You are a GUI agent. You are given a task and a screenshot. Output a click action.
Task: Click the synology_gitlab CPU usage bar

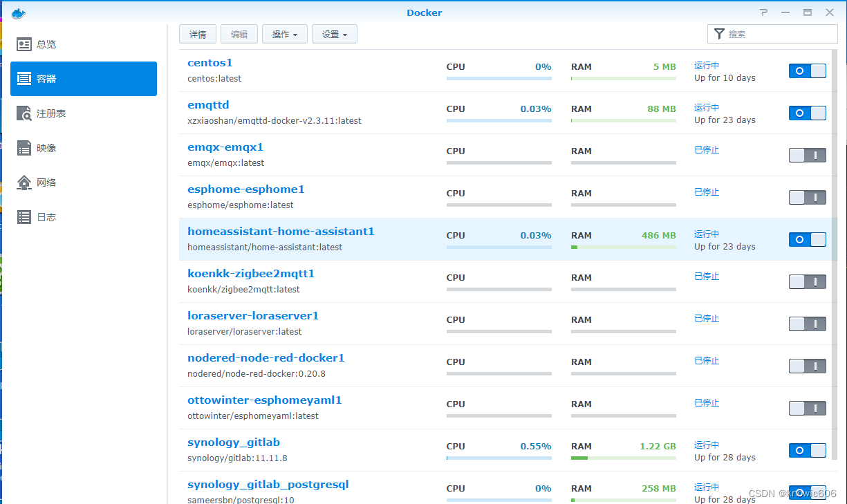(x=499, y=458)
